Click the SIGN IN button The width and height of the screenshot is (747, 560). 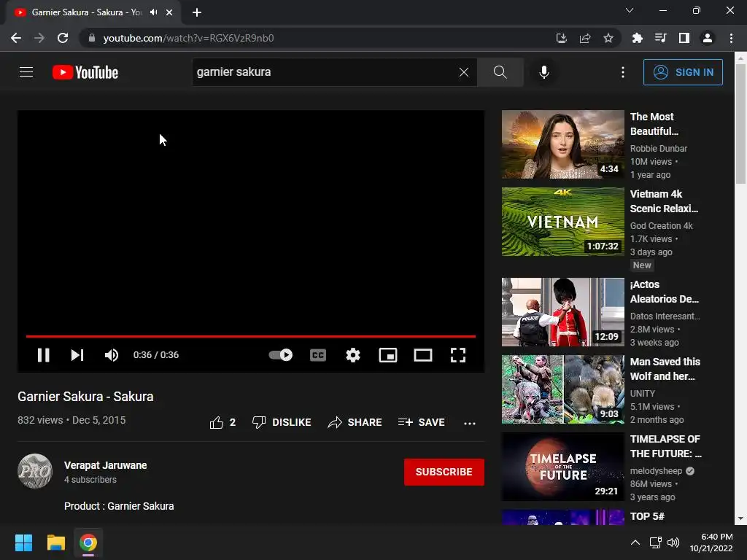[x=683, y=72]
